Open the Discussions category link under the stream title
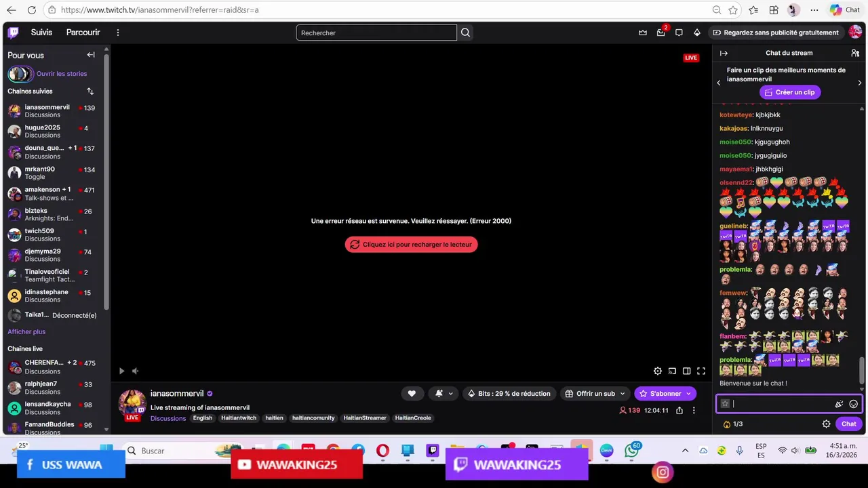Image resolution: width=868 pixels, height=488 pixels. pyautogui.click(x=168, y=418)
